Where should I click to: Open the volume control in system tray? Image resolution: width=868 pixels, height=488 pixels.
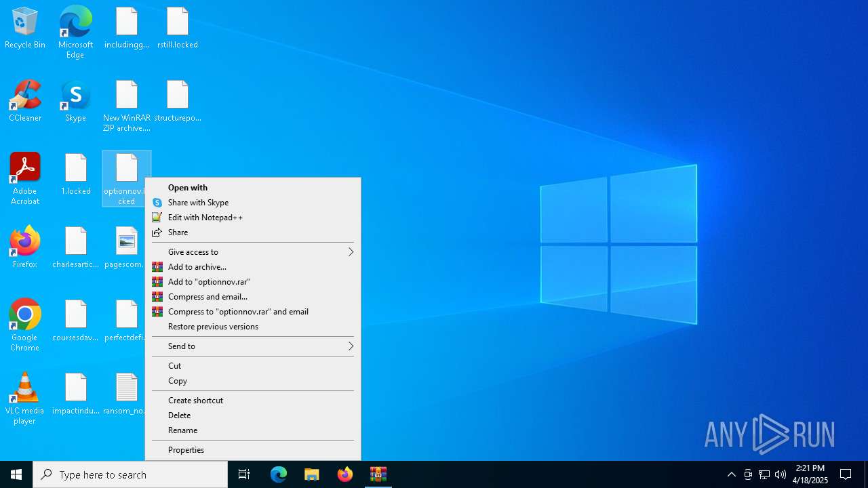point(781,474)
